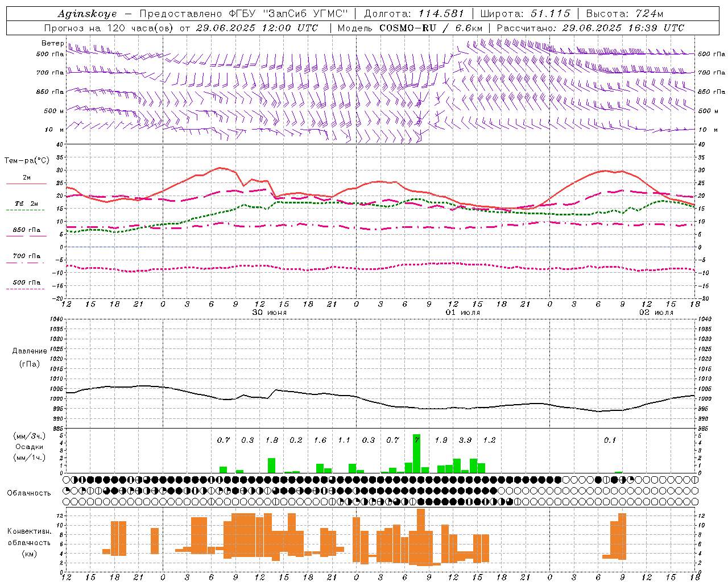
Task: Click the "30 июня" date label
Action: coord(270,313)
